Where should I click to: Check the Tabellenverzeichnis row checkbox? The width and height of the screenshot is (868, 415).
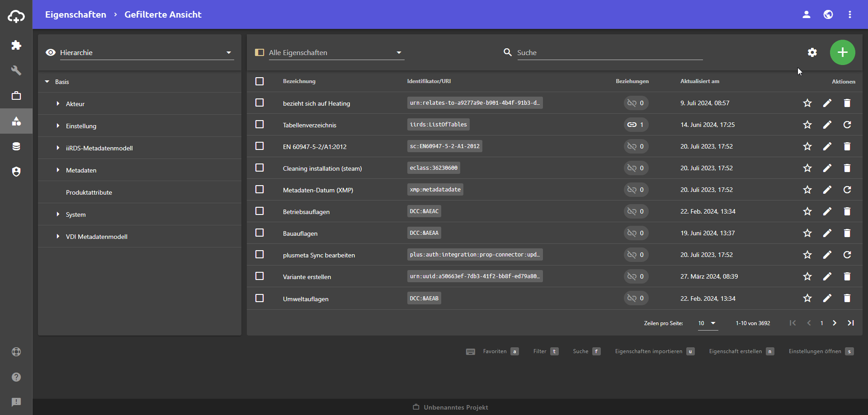coord(259,124)
